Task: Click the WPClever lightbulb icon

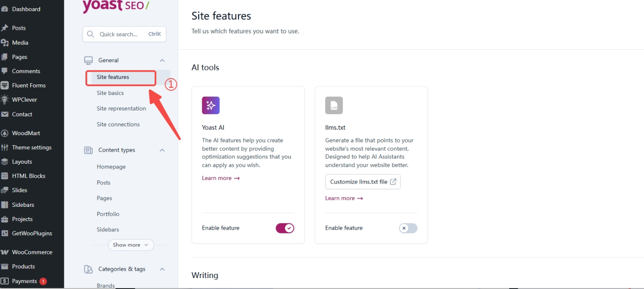Action: pyautogui.click(x=5, y=100)
